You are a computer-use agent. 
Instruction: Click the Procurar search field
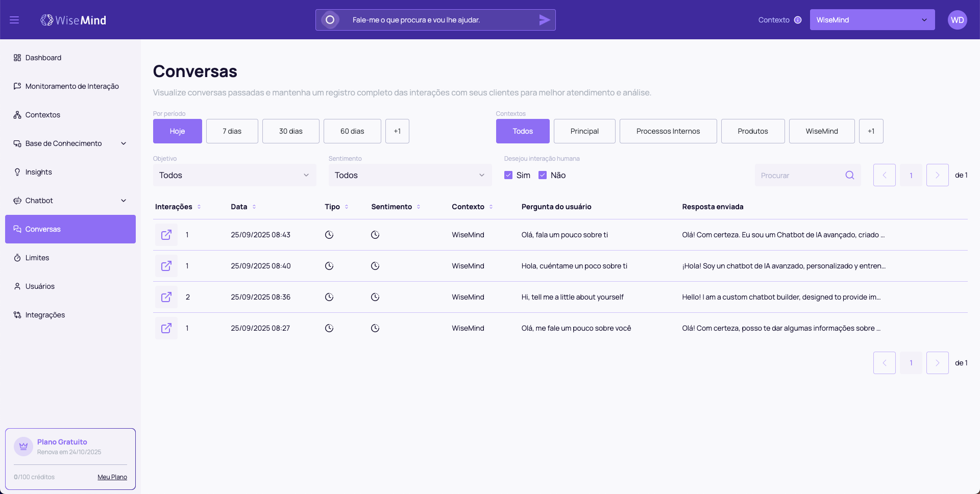(x=799, y=175)
